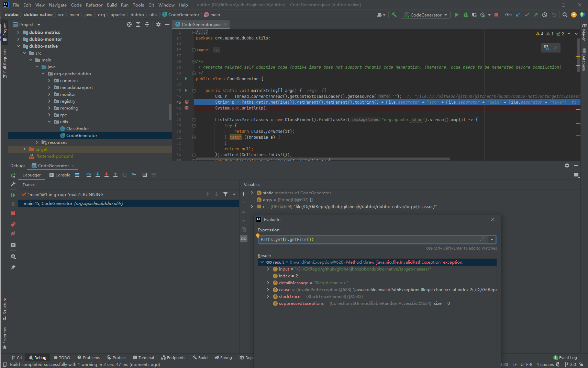
Task: Open the Refactor menu
Action: [x=94, y=5]
